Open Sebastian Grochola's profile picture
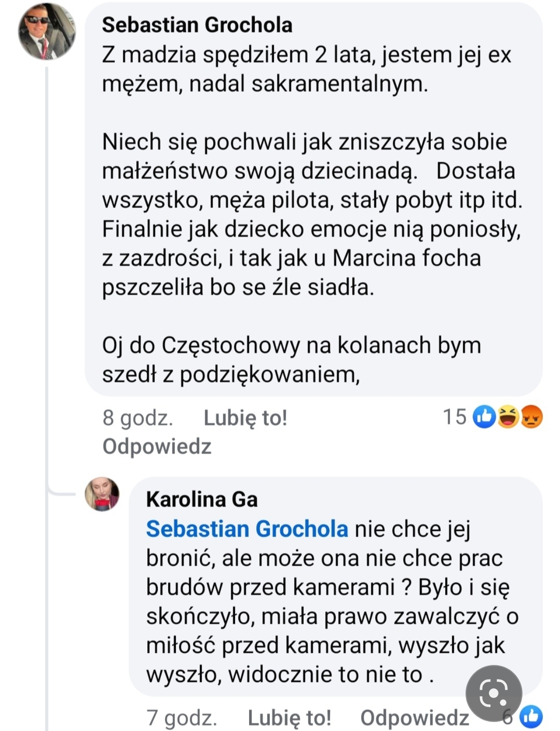This screenshot has width=560, height=731. pyautogui.click(x=47, y=31)
